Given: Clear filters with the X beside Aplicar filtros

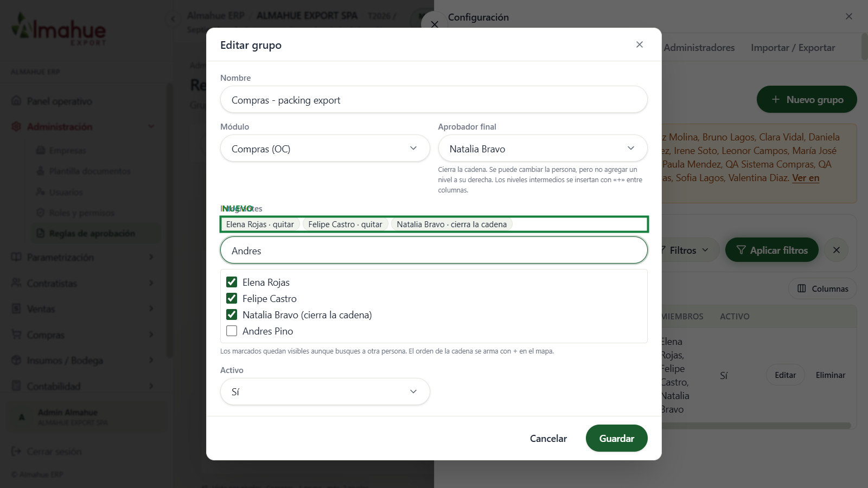Looking at the screenshot, I should [837, 250].
